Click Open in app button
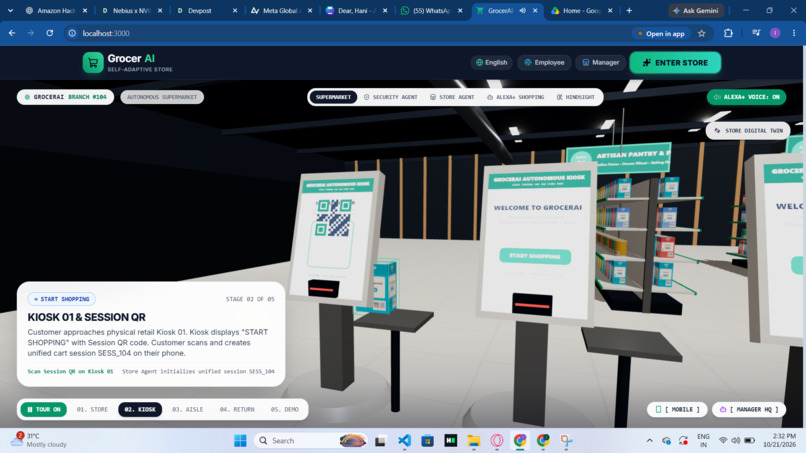806x453 pixels. [661, 33]
